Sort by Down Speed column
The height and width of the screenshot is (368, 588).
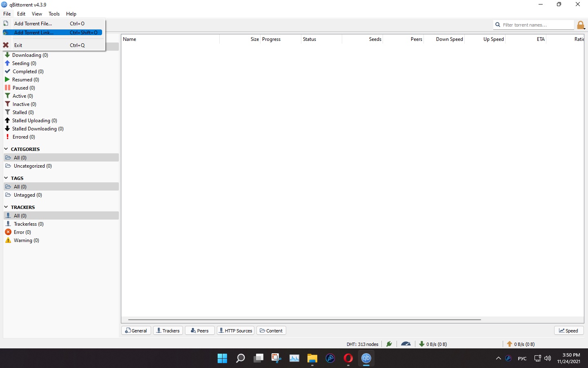pos(444,39)
